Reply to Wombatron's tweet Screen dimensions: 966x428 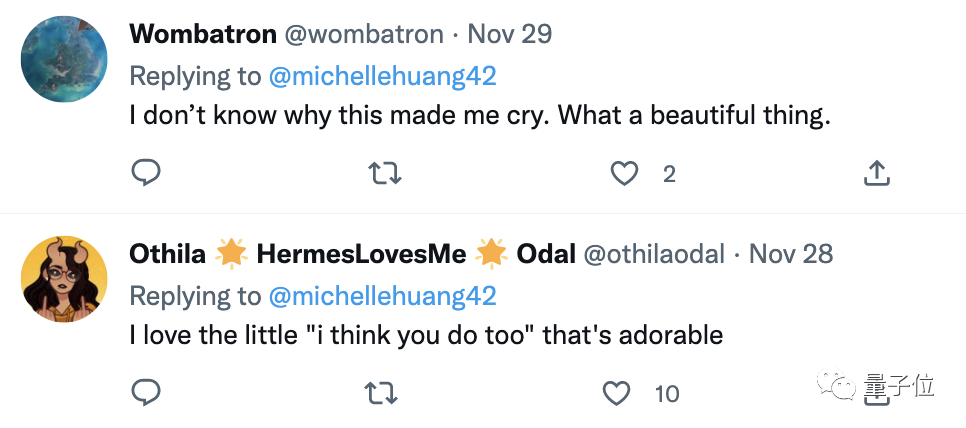click(146, 173)
